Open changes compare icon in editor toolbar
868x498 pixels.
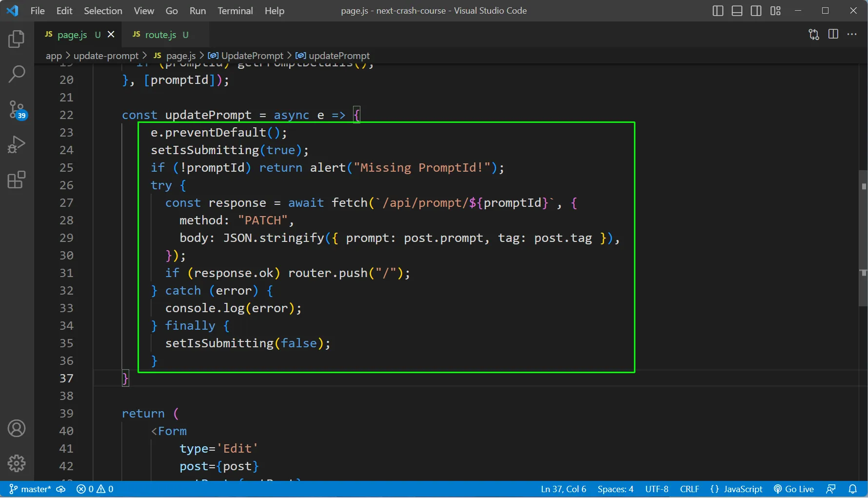coord(814,34)
